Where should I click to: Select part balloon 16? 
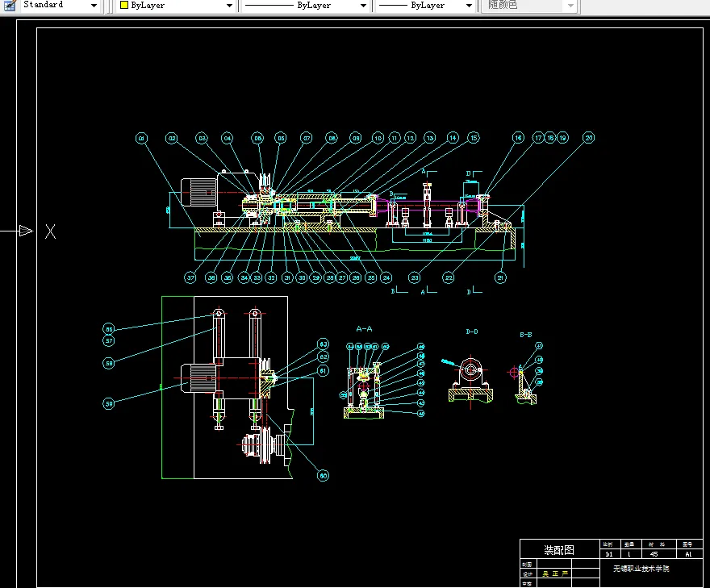[x=519, y=138]
